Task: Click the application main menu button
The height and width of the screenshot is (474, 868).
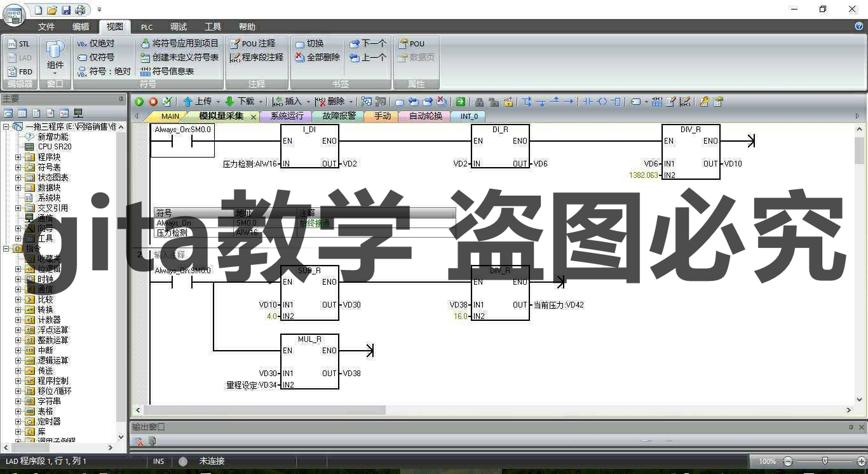Action: pyautogui.click(x=13, y=15)
